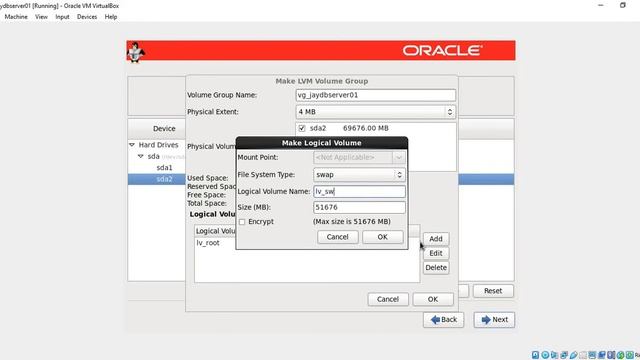Open the View menu
The image size is (640, 360).
click(x=41, y=17)
